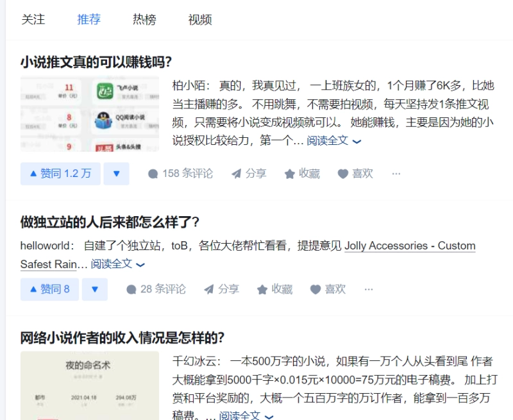
Task: Open more options on the second post
Action: coord(369,289)
